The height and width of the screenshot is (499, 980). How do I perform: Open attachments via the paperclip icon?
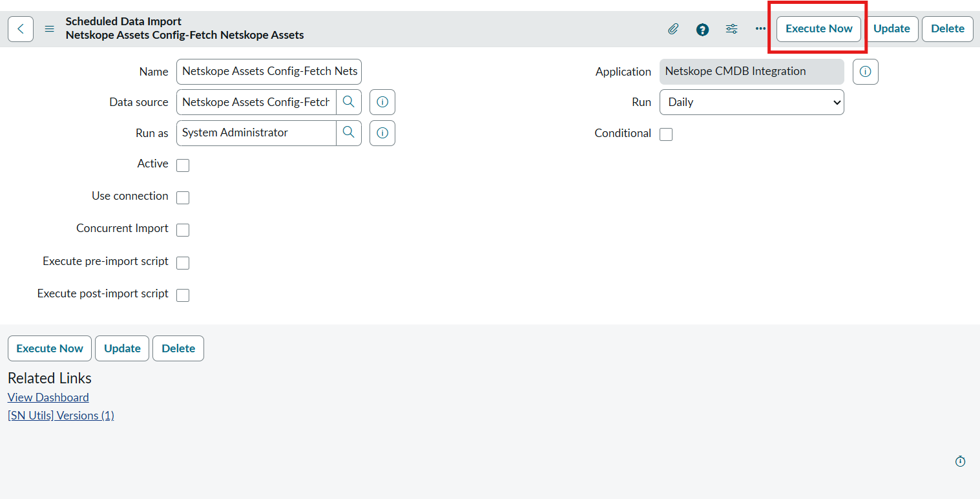(673, 29)
